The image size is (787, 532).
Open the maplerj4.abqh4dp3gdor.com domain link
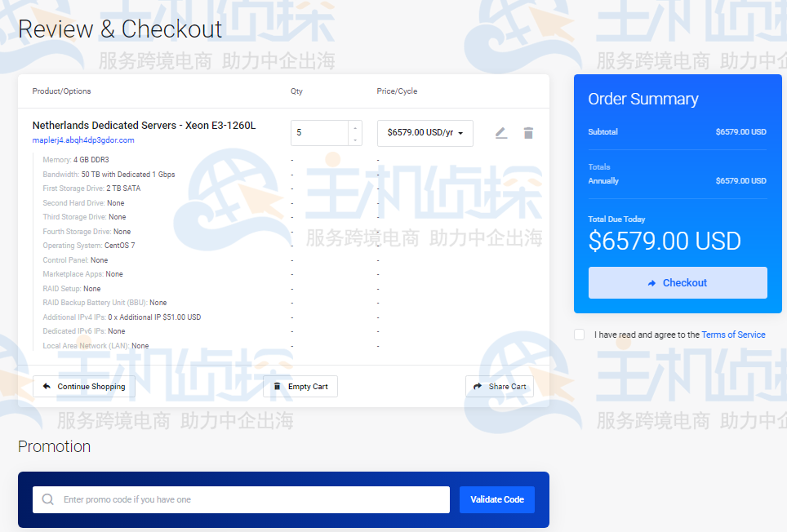pyautogui.click(x=83, y=140)
